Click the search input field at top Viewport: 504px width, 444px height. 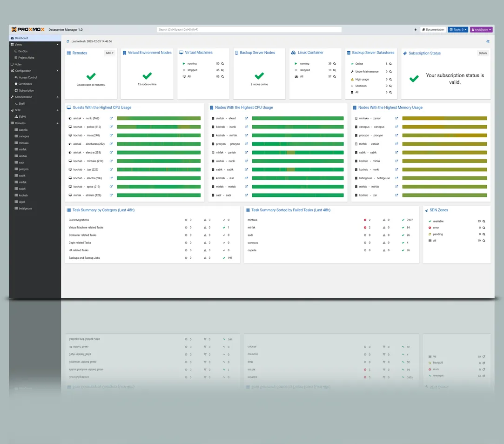(x=249, y=30)
